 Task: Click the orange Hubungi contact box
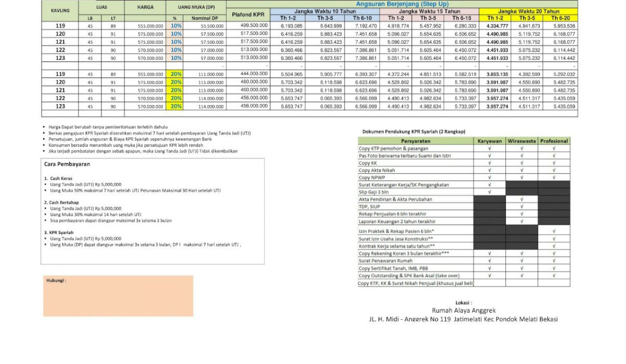[x=118, y=296]
